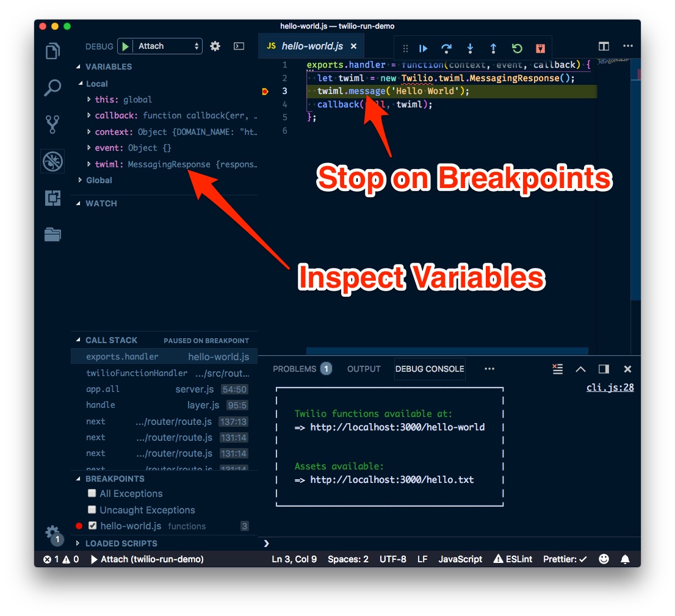Open the Search view in activity bar
This screenshot has height=616, width=675.
point(52,87)
